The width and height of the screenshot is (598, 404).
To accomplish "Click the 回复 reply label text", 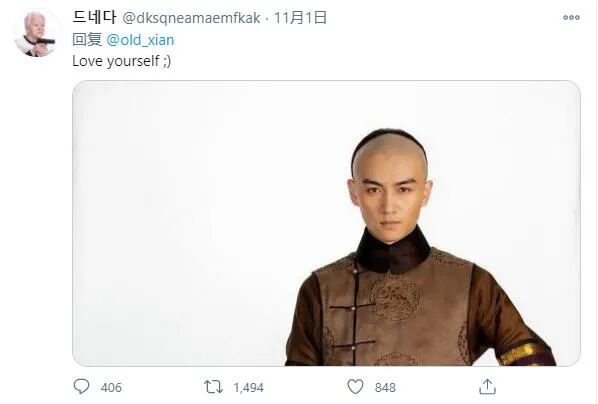I will [x=87, y=40].
